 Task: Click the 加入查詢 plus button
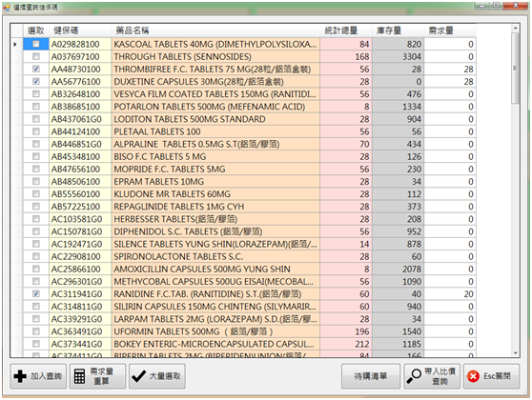pos(38,376)
